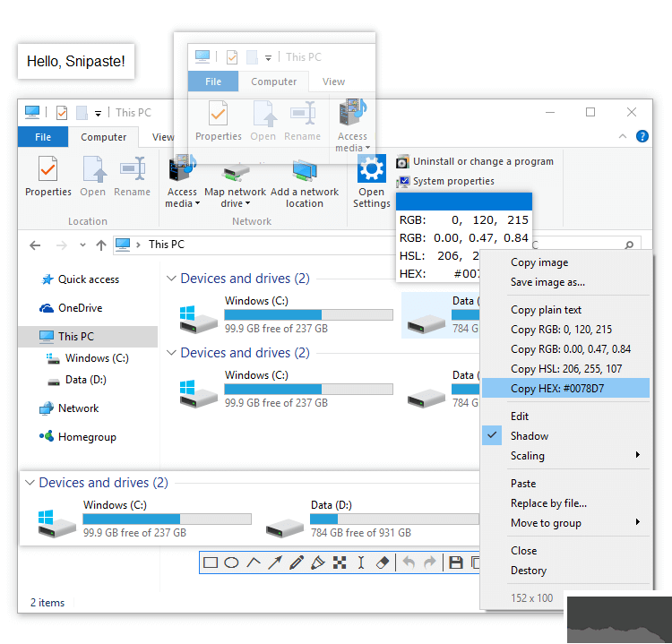This screenshot has height=644, width=672.
Task: Select the Text insertion tool
Action: (361, 562)
